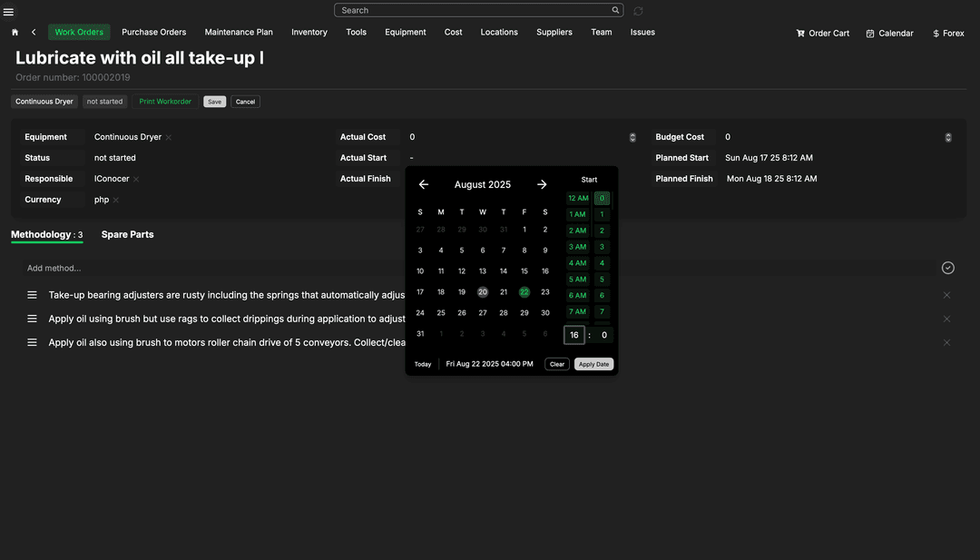Go to next month in calendar
Viewport: 980px width, 560px height.
(x=542, y=184)
